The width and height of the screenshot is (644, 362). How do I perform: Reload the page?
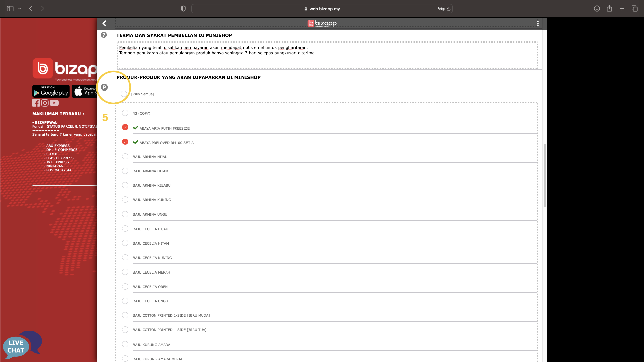tap(449, 9)
